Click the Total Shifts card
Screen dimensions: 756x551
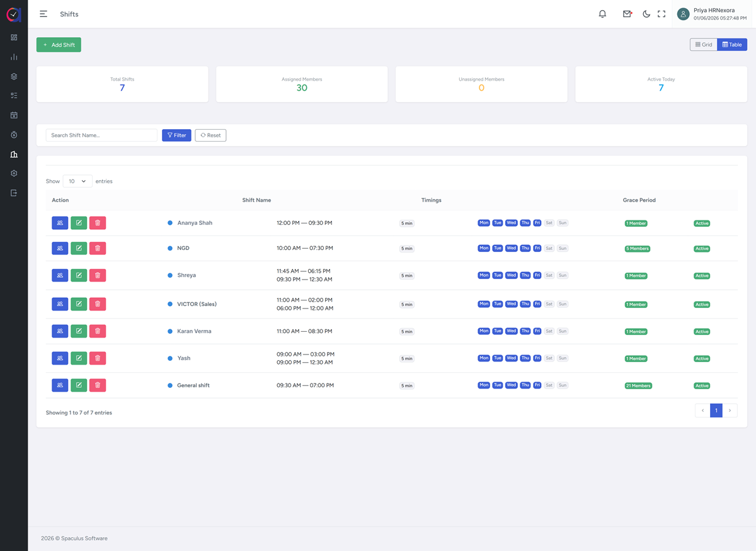point(122,84)
